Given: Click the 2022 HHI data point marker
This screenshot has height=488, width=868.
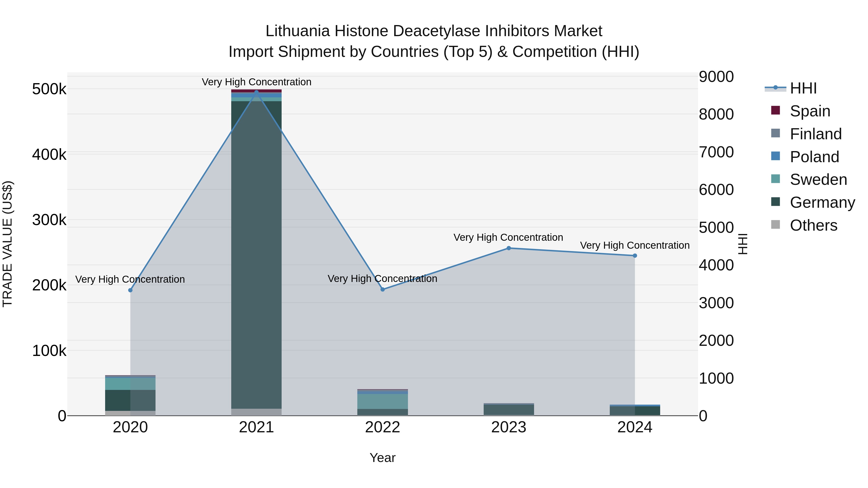Looking at the screenshot, I should [x=382, y=290].
